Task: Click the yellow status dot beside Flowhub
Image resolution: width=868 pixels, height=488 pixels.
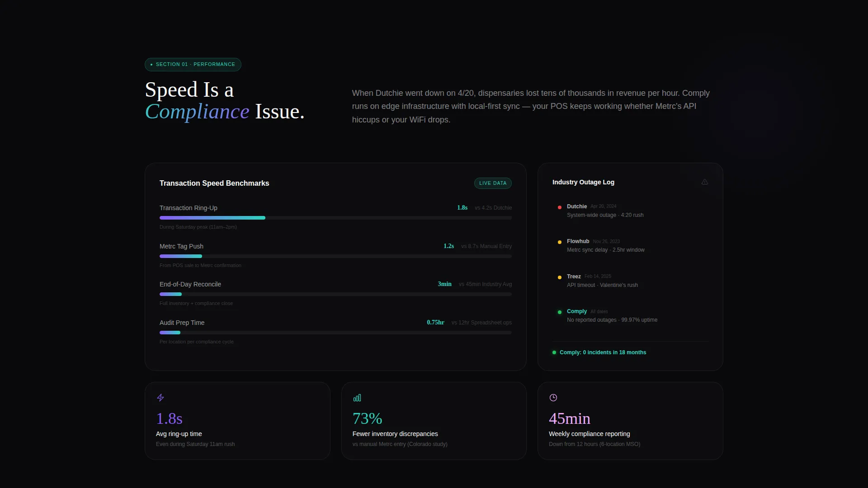Action: [x=560, y=242]
